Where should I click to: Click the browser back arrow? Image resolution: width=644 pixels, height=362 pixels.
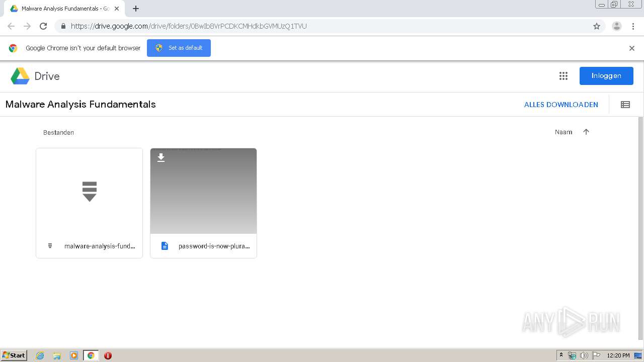click(x=11, y=26)
